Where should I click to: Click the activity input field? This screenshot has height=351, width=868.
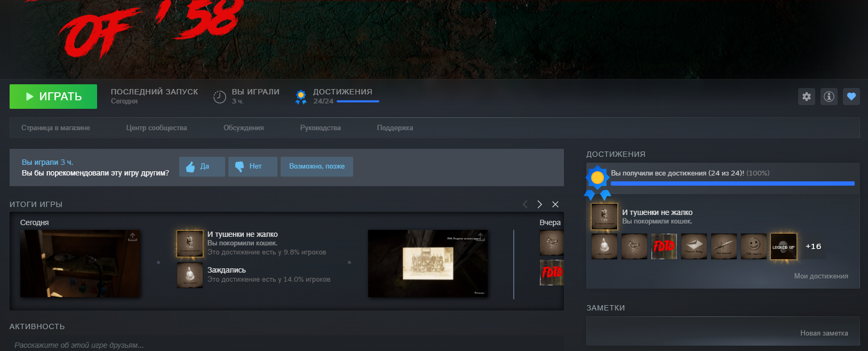coord(286,345)
